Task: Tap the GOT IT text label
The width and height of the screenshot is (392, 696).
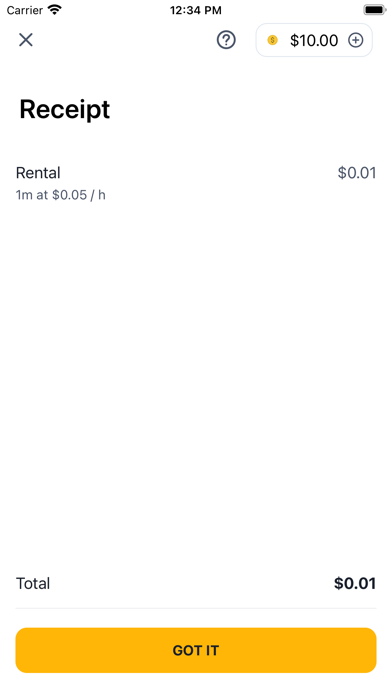Action: [x=196, y=651]
